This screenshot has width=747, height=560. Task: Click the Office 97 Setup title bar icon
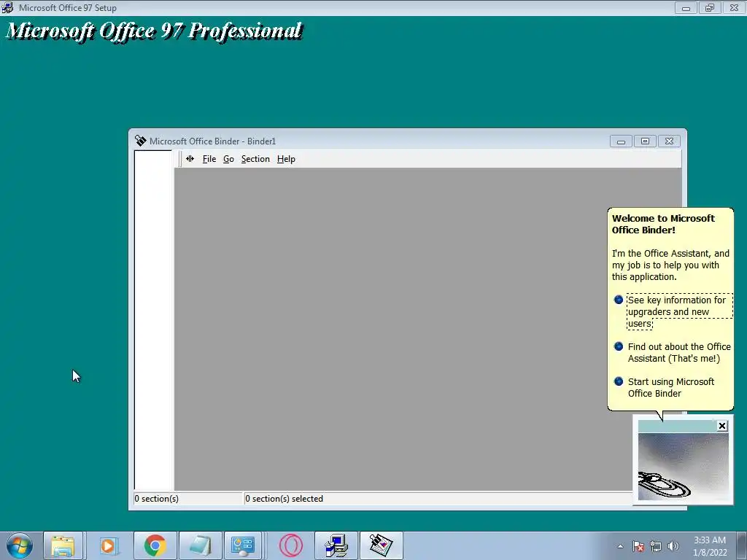7,7
